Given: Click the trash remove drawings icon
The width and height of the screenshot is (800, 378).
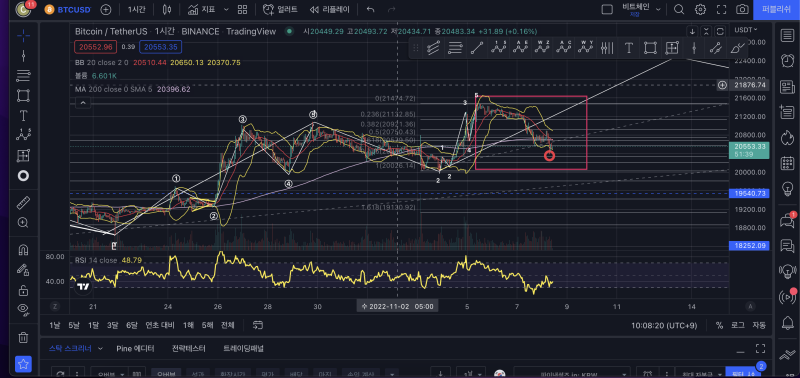Looking at the screenshot, I should tap(23, 337).
